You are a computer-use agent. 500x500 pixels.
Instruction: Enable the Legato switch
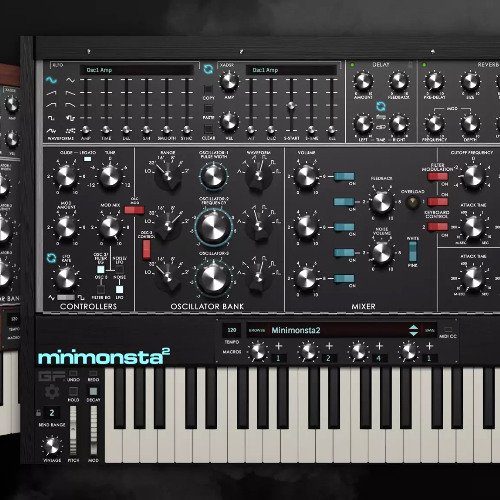point(87,159)
